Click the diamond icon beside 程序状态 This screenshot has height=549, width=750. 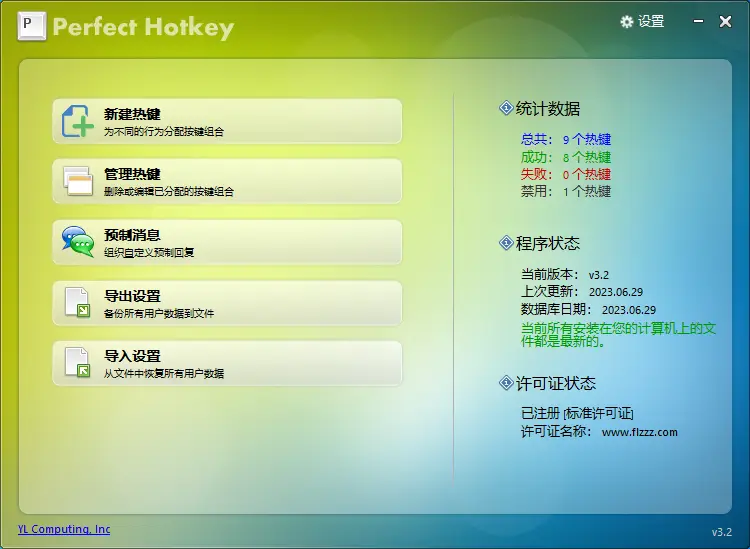pos(505,243)
